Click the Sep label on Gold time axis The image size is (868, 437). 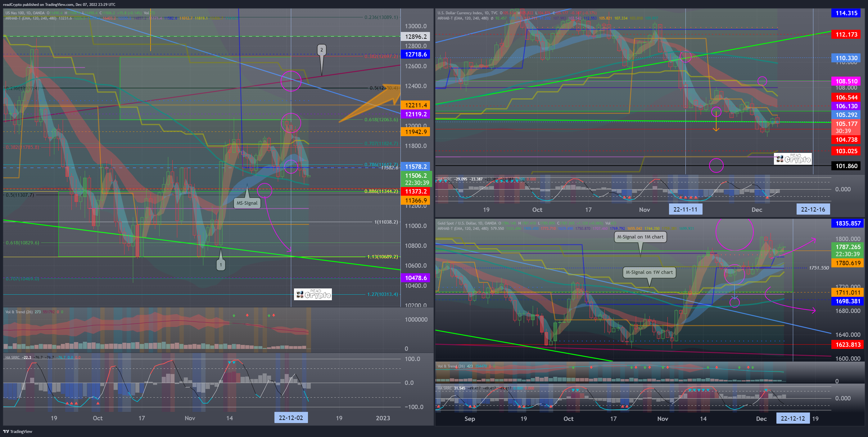point(469,419)
